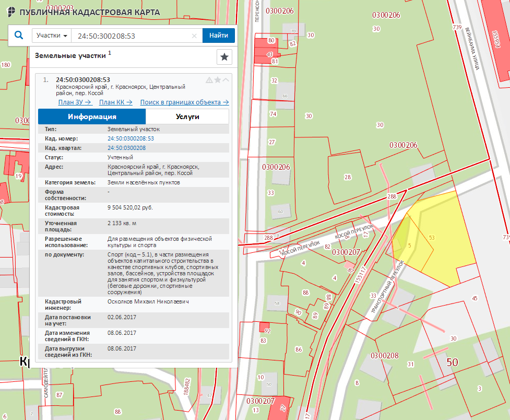Click the Rosreestr logo icon in header

coord(11,12)
